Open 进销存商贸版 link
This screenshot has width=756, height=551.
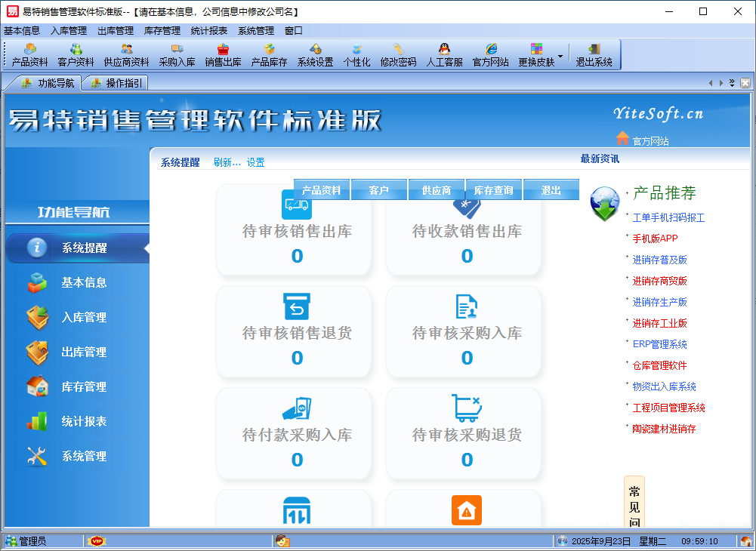point(659,281)
